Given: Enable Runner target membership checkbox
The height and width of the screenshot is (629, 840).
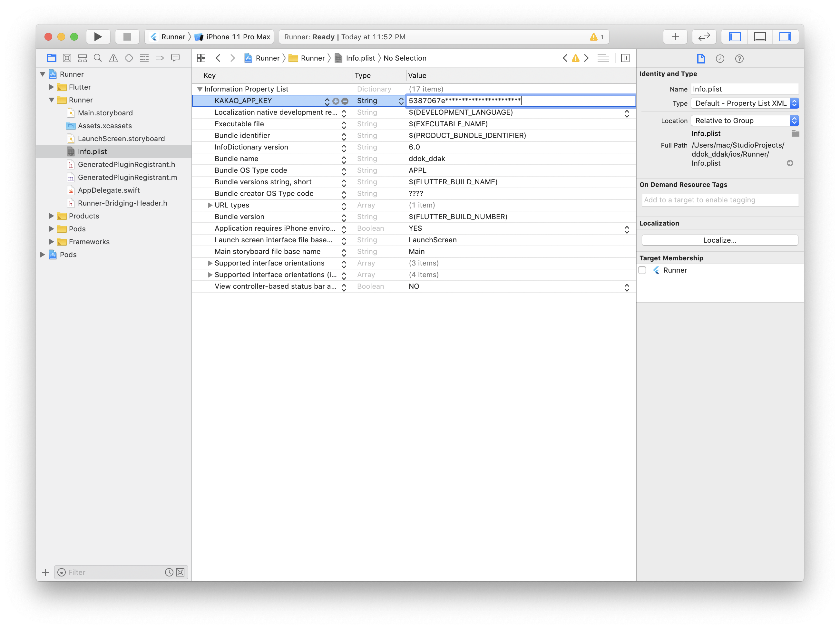Looking at the screenshot, I should (642, 270).
